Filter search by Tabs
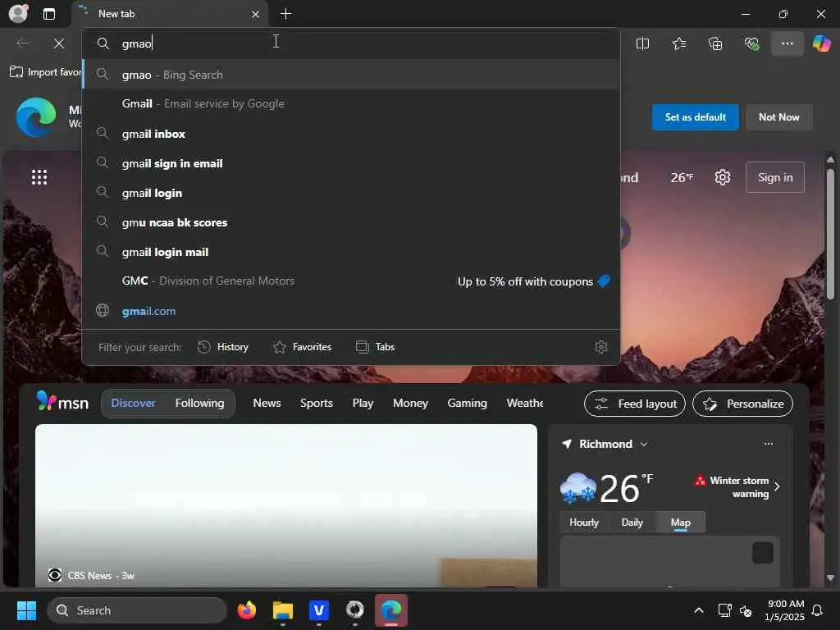This screenshot has height=630, width=840. click(x=375, y=347)
